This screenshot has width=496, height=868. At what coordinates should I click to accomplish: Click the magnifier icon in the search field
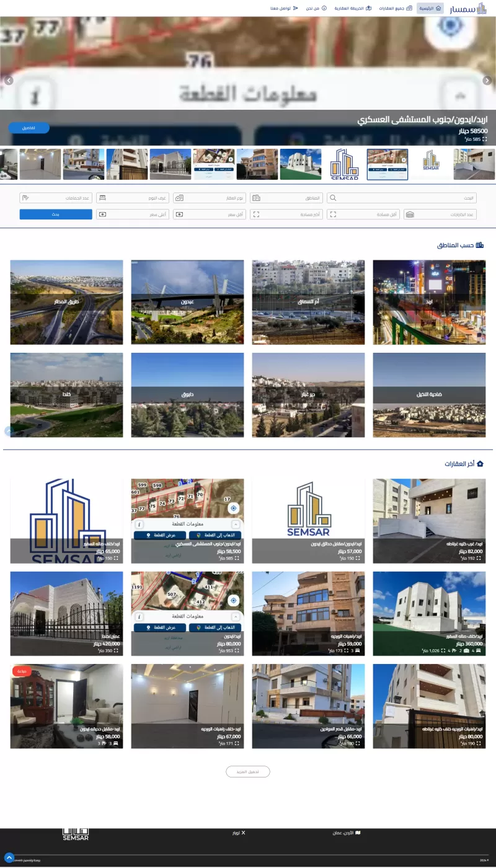click(333, 198)
